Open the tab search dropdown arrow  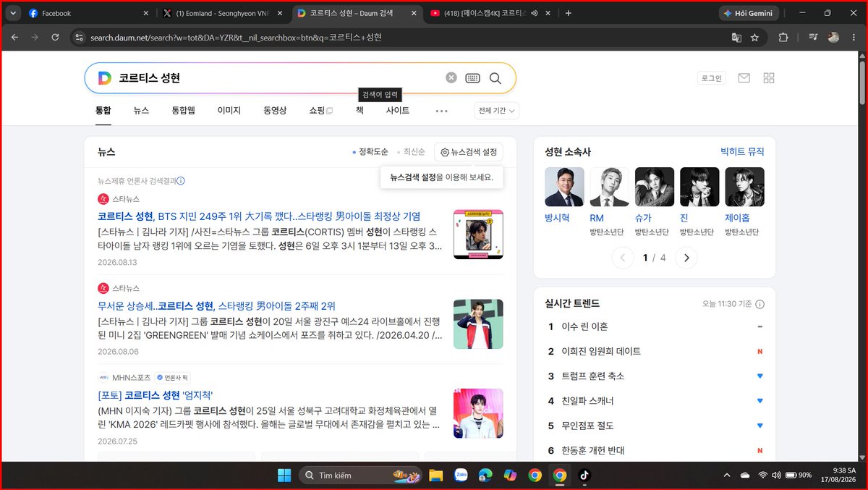(13, 13)
